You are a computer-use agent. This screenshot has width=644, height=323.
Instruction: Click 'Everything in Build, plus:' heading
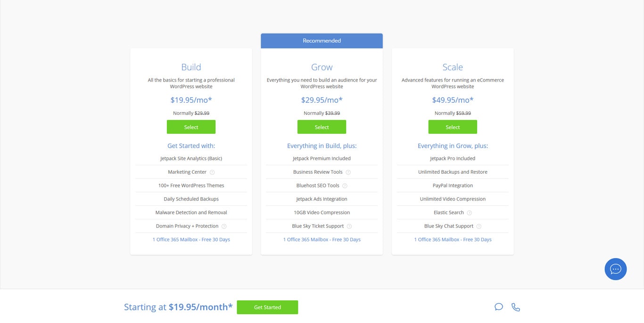click(x=322, y=146)
